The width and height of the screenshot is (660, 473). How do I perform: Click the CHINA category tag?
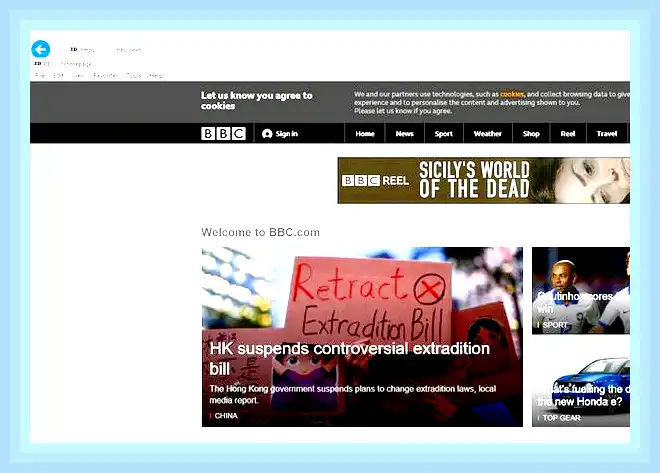[x=226, y=416]
